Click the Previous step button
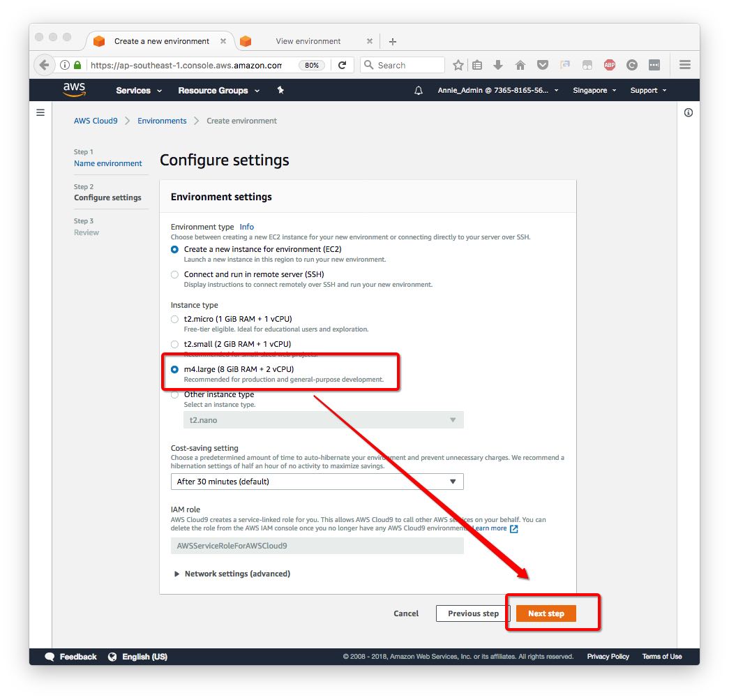The height and width of the screenshot is (700, 729). pos(473,613)
